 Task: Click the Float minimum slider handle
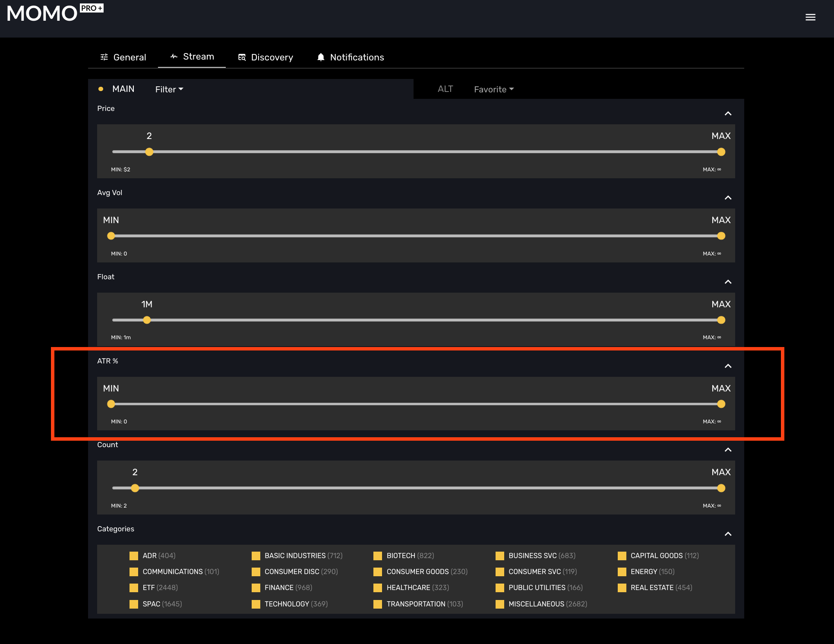point(147,320)
